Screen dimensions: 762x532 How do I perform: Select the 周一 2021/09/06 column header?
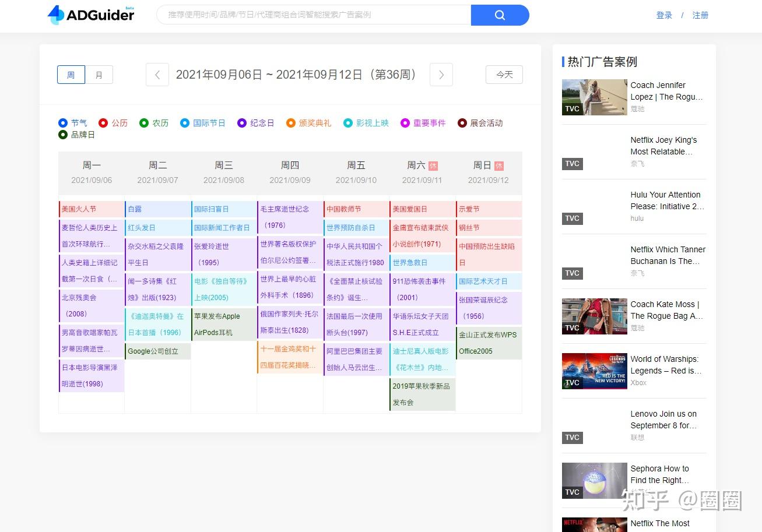point(92,172)
